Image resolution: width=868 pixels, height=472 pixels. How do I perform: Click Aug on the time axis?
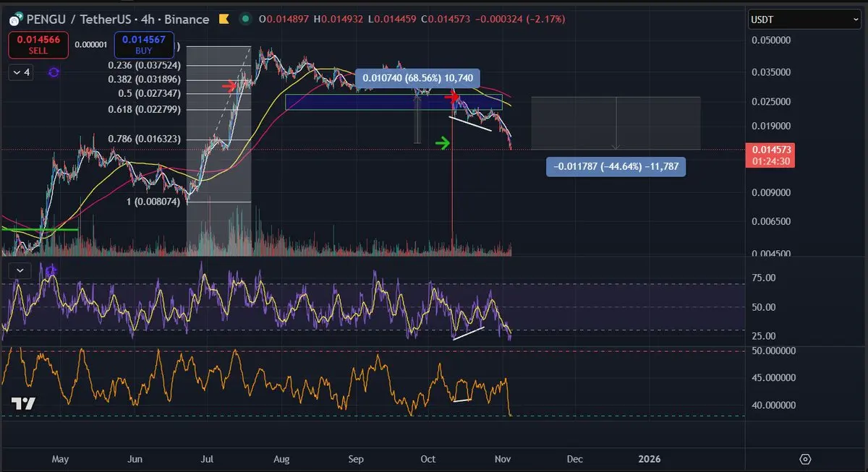(x=281, y=459)
